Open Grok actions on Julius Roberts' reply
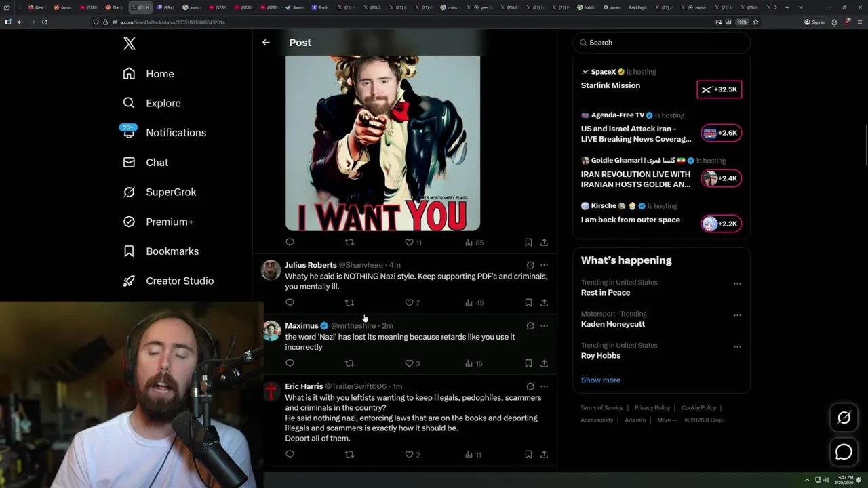This screenshot has width=868, height=488. [530, 265]
